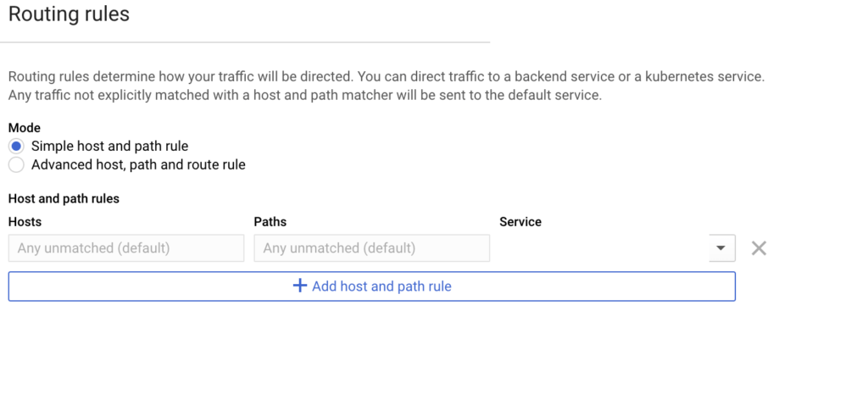
Task: Click the Mode section label
Action: click(25, 128)
